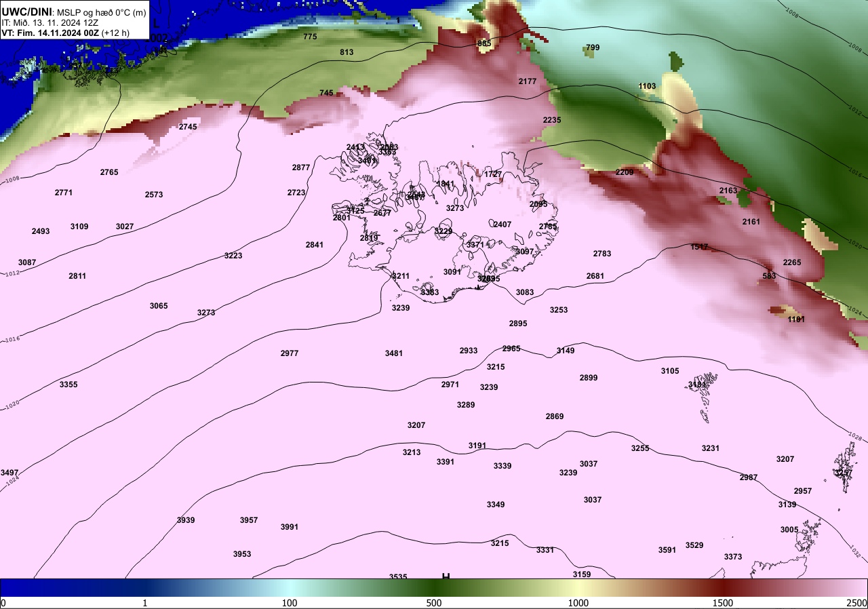This screenshot has width=868, height=609.
Task: Click the height value 3991
Action: coord(290,527)
